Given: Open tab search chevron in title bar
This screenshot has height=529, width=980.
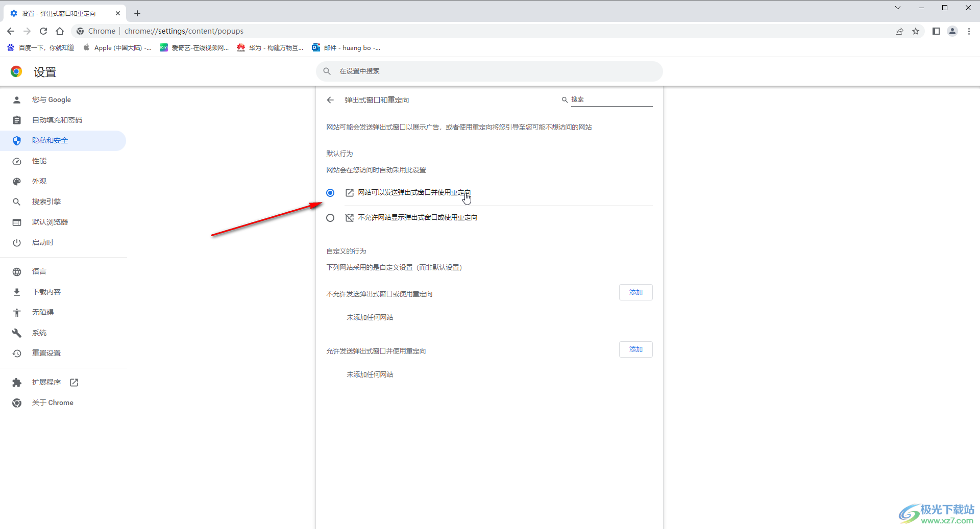Looking at the screenshot, I should [x=898, y=8].
